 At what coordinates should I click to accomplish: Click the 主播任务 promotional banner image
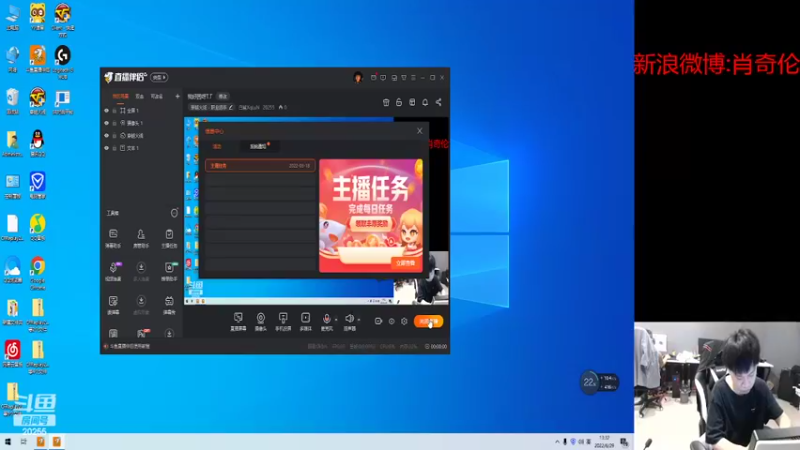tap(371, 215)
